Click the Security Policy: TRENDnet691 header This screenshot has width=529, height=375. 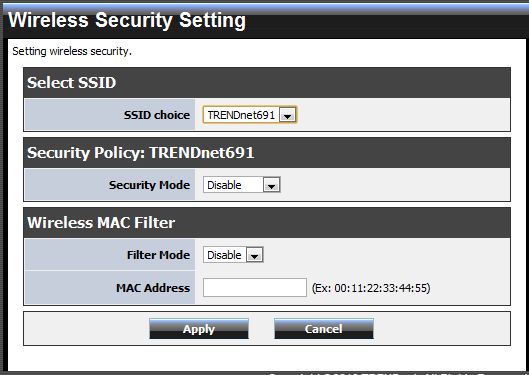coord(140,153)
